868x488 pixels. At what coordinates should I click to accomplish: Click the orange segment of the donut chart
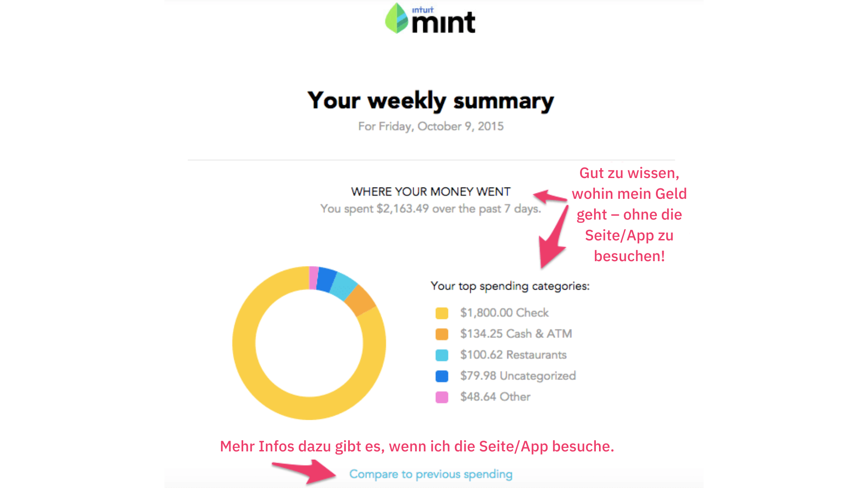360,300
